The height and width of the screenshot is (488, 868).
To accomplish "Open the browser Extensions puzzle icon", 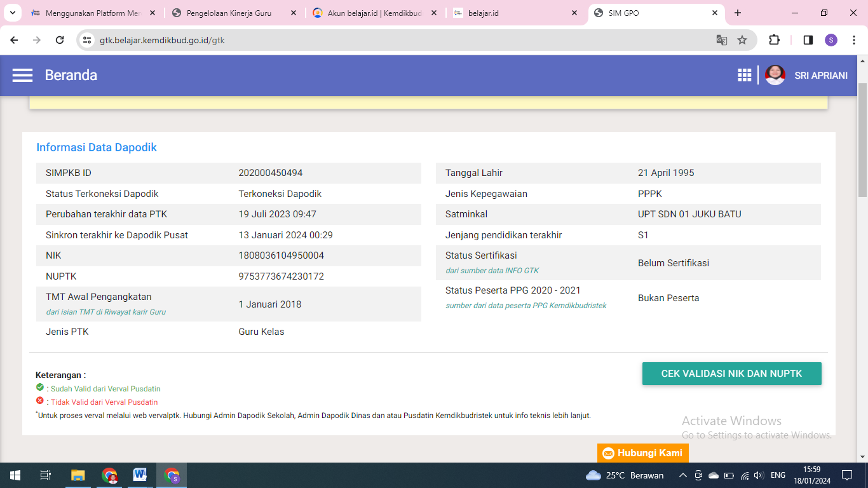I will [774, 40].
